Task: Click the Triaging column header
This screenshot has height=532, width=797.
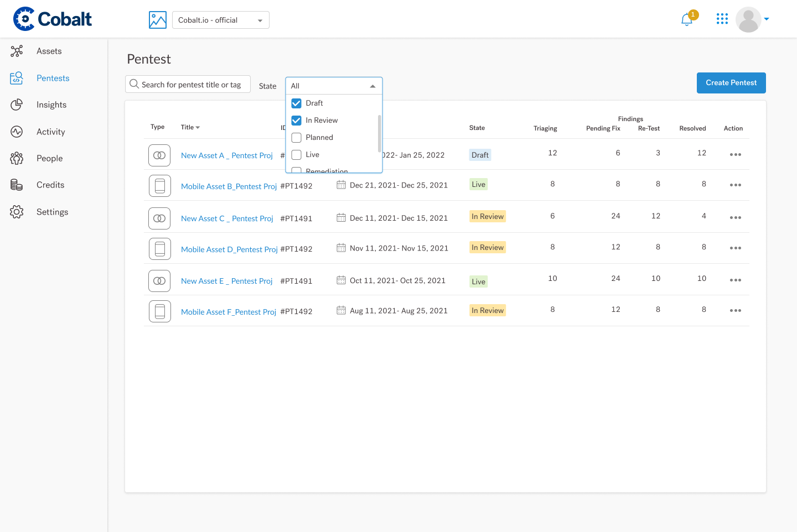Action: 545,128
